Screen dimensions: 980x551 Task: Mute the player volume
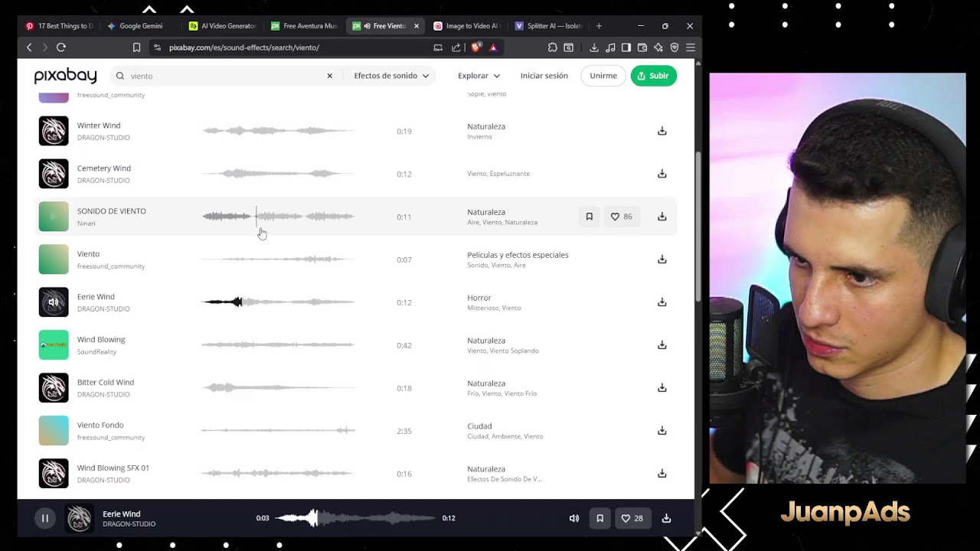point(574,518)
